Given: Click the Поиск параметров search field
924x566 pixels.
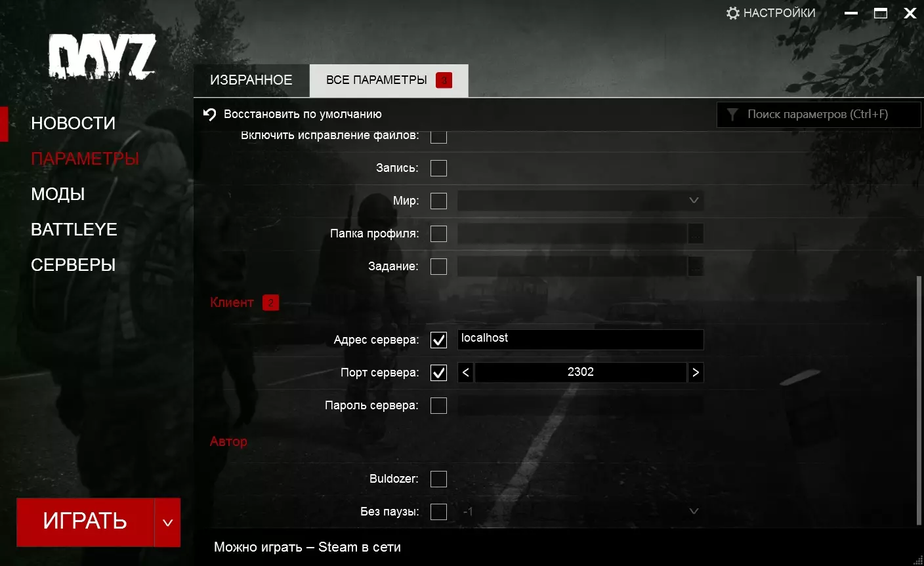Looking at the screenshot, I should pos(819,115).
